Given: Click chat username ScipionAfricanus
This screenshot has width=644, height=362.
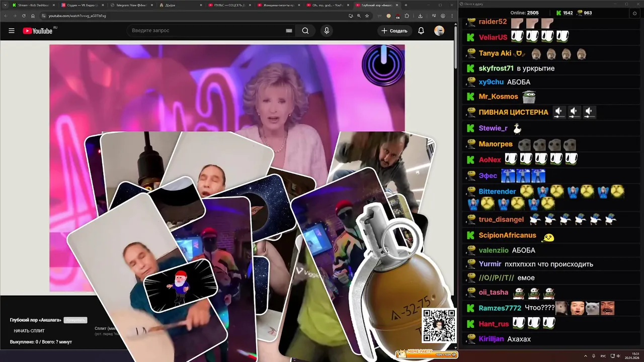Looking at the screenshot, I should [x=507, y=235].
